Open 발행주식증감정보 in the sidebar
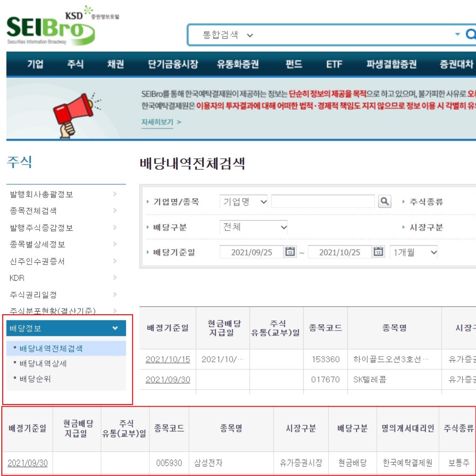Viewport: 476px width, 476px height. [x=41, y=228]
